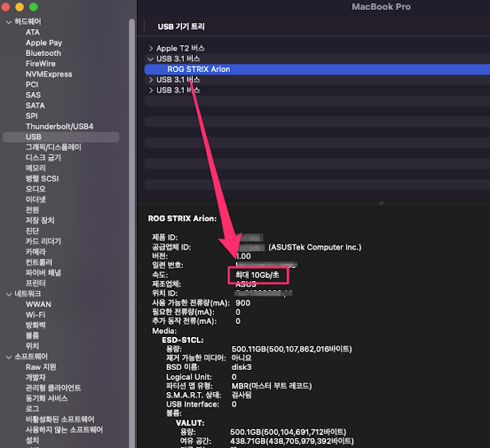Select Wi-Fi in network list
Viewport: 490px width, 448px height.
35,315
